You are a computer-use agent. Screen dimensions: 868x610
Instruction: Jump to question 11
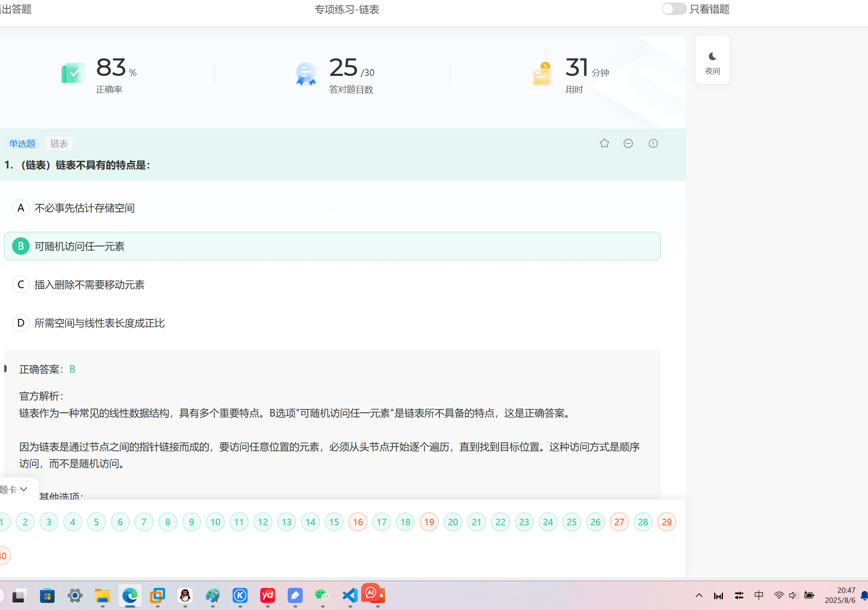click(x=239, y=522)
